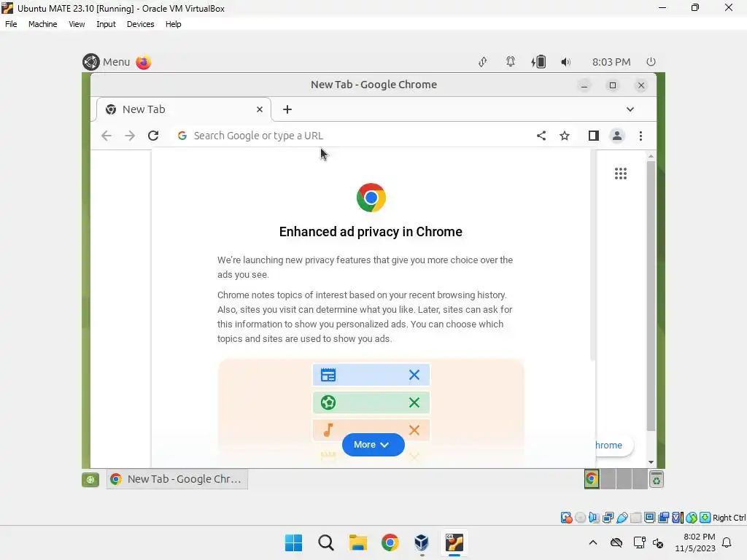Close the New Tab tab
This screenshot has width=747, height=560.
tap(260, 109)
